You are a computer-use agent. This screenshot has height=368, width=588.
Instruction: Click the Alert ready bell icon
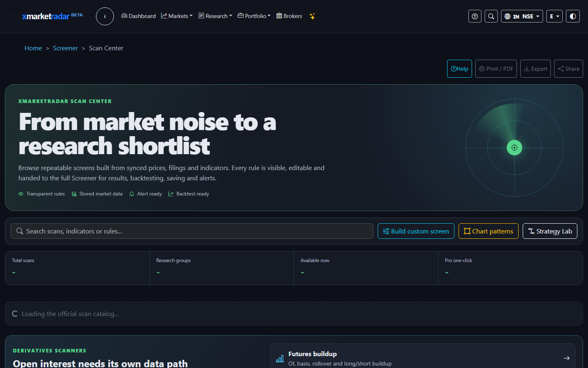[x=131, y=194]
